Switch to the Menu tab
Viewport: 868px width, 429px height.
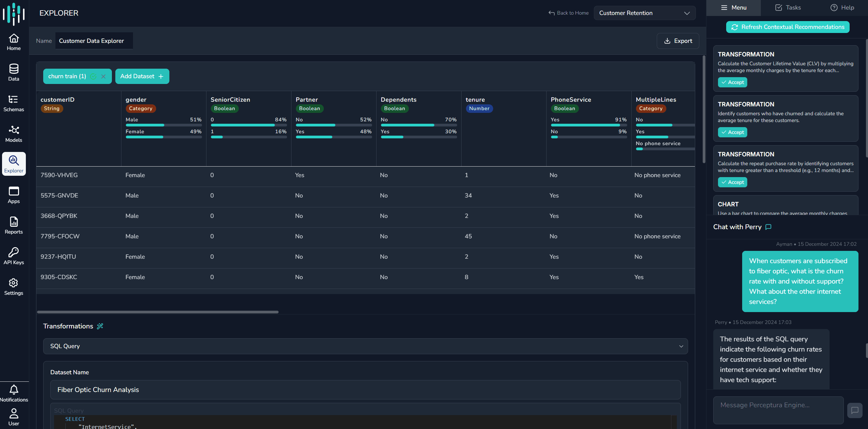pos(734,7)
